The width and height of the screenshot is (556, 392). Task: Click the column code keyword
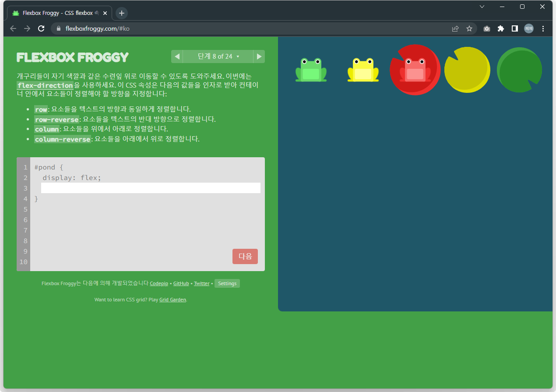pos(47,129)
